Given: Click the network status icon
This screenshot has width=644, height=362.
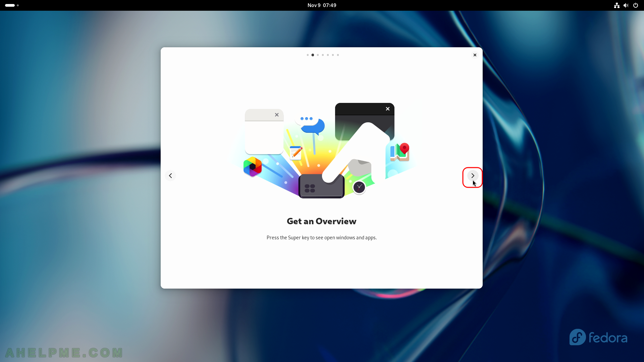Looking at the screenshot, I should (616, 5).
